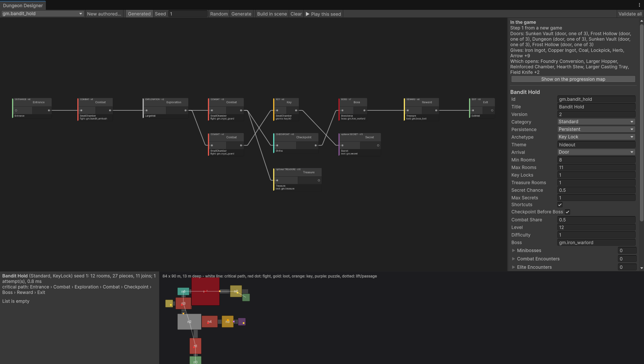Click the Validate all button
The width and height of the screenshot is (644, 364).
tap(630, 14)
